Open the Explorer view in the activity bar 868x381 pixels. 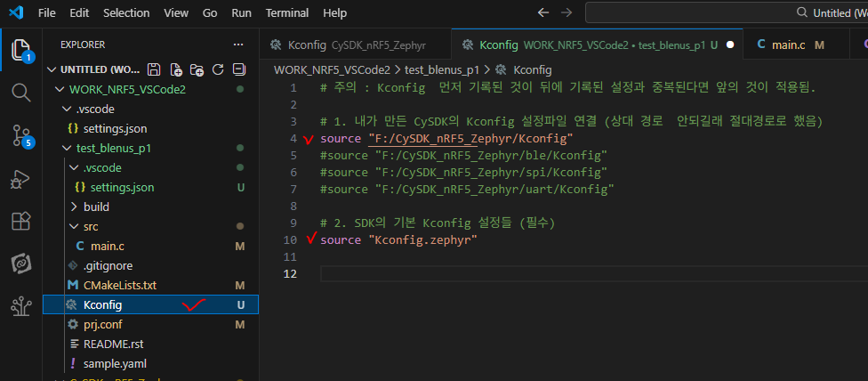21,50
